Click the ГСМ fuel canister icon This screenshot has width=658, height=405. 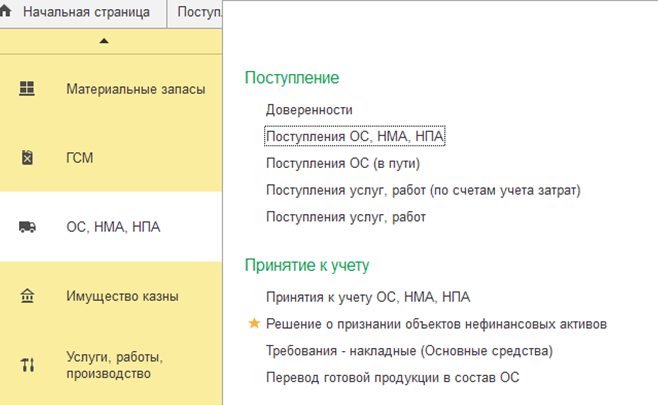pyautogui.click(x=27, y=158)
